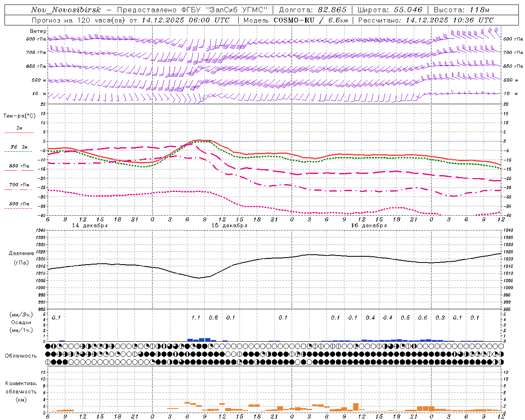This screenshot has height=420, width=525.
Task: Click the green dashed Td 2м legend line
Action: pos(18,151)
